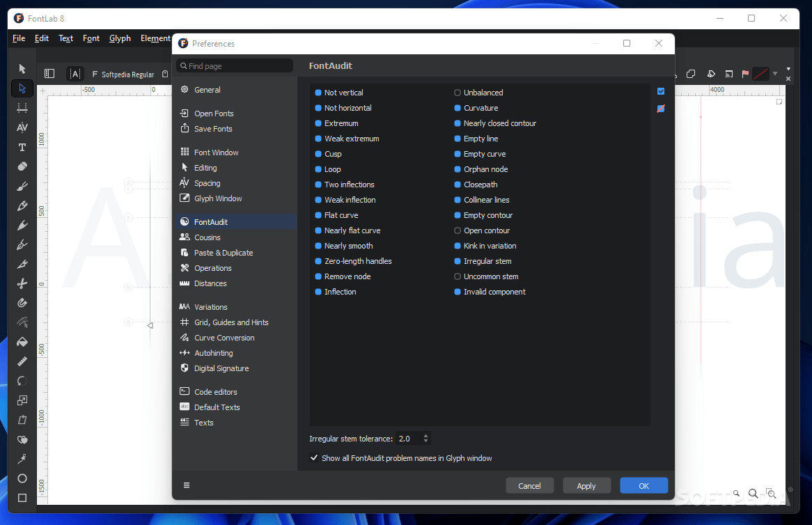Click the Irregular stem tolerance value field

tap(408, 439)
